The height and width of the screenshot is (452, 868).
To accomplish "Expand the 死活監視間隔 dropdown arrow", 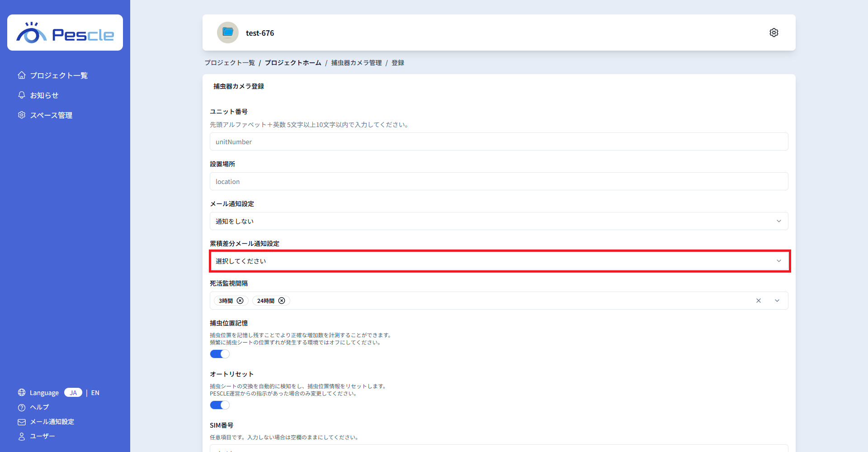I will point(777,301).
